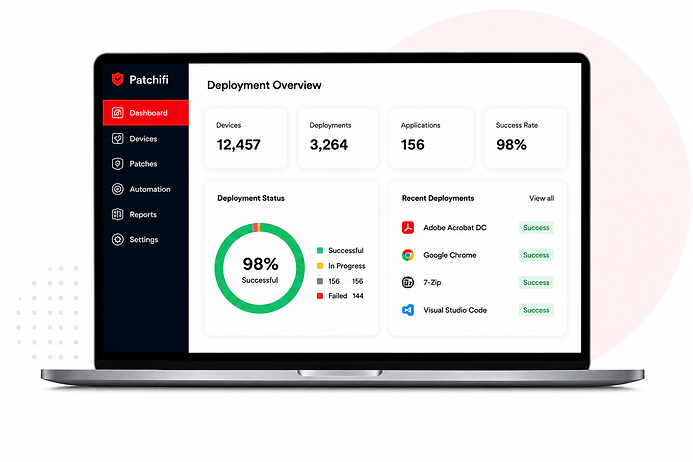
Task: Click the Adobe Acrobat DC icon
Action: [408, 228]
